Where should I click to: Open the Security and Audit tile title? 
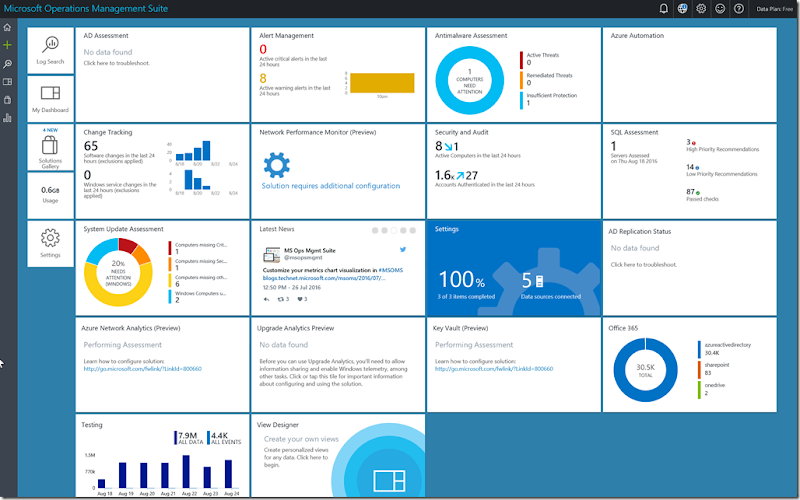pos(461,132)
